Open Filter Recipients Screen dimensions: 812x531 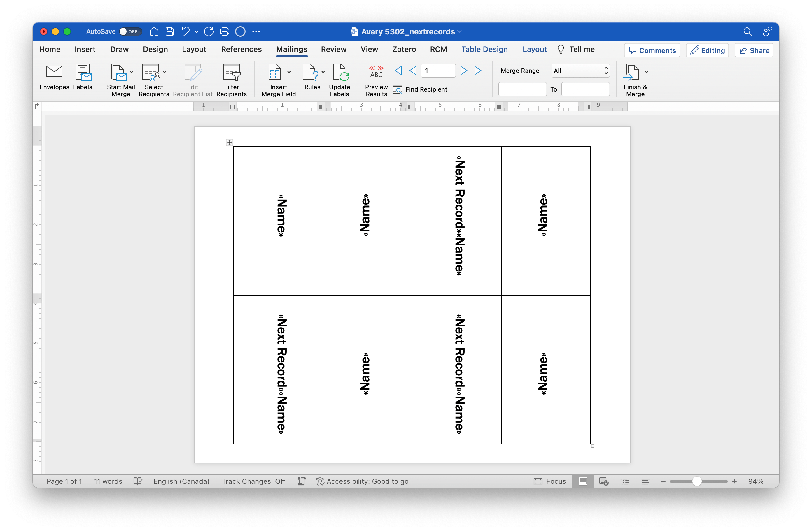point(231,80)
